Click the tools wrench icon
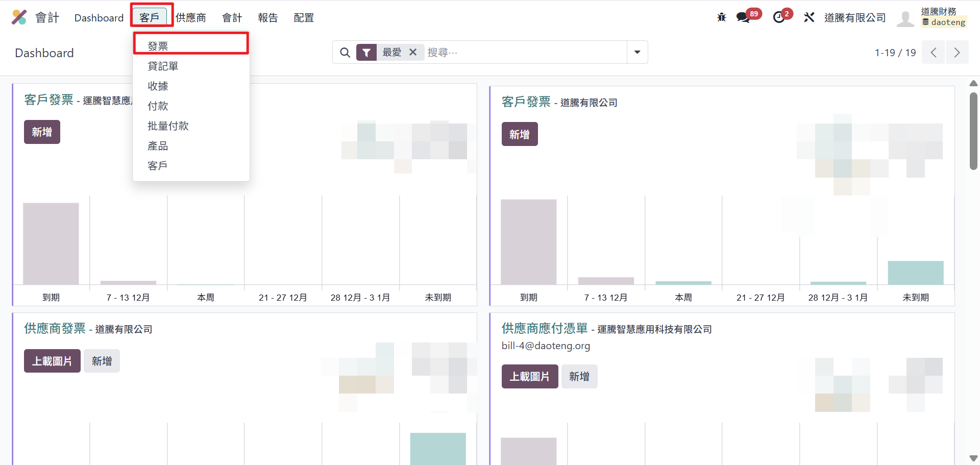The width and height of the screenshot is (980, 465). coord(809,17)
